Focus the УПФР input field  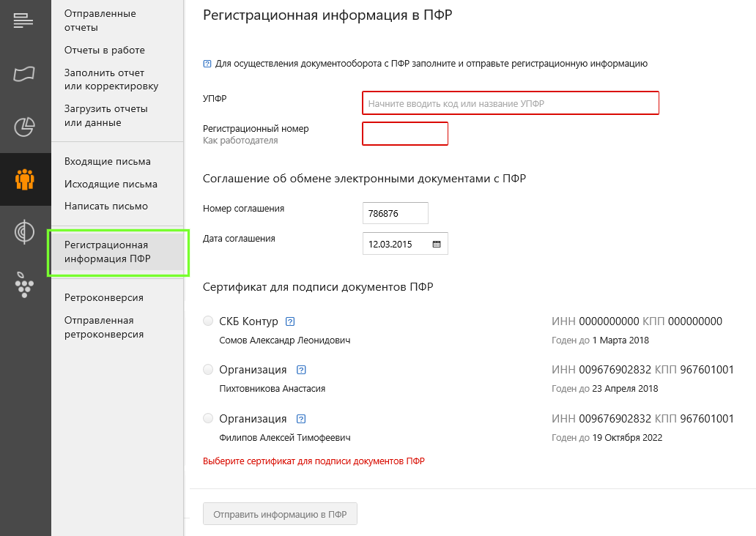point(511,103)
